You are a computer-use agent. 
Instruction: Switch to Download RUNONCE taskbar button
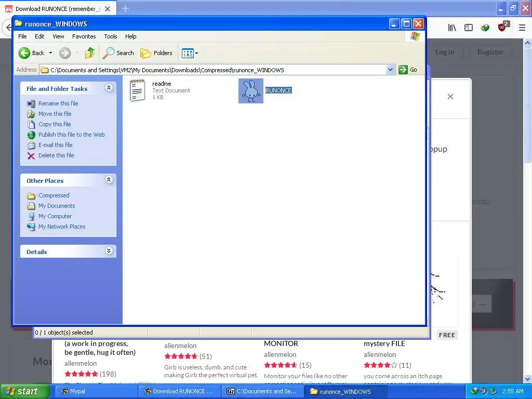pos(179,391)
